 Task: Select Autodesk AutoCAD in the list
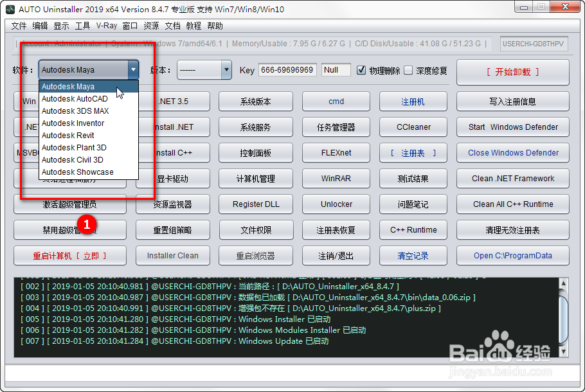pos(89,99)
